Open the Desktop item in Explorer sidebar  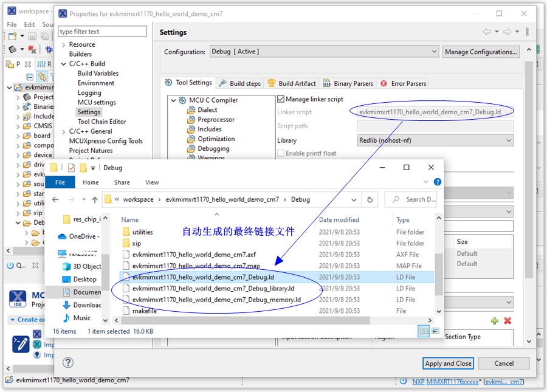[79, 280]
